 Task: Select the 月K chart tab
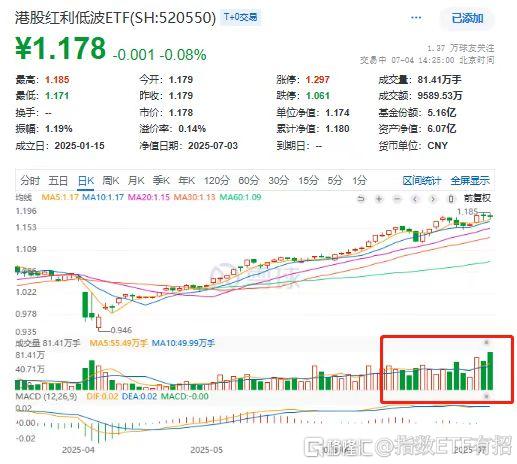[136, 181]
